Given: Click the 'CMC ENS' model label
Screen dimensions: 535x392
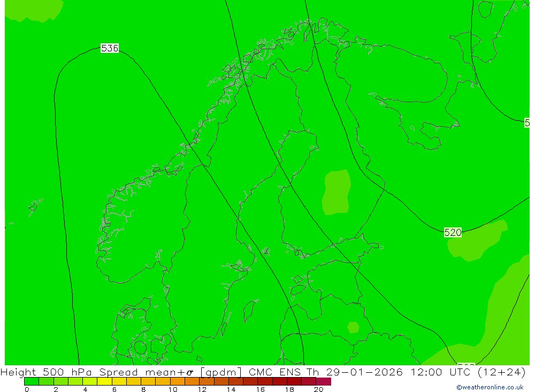Looking at the screenshot, I should 274,372.
